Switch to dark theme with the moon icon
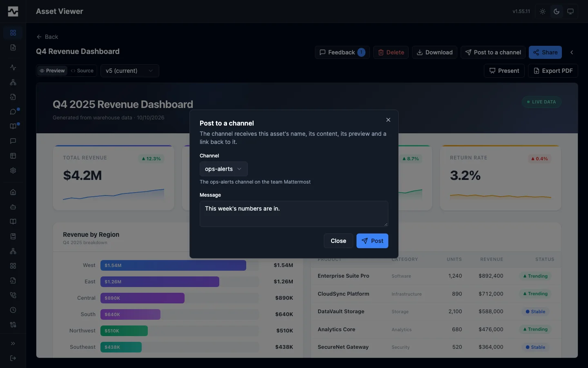588x368 pixels. (x=557, y=11)
